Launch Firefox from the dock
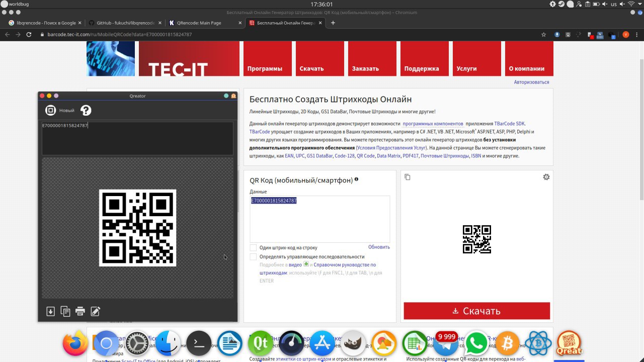The height and width of the screenshot is (362, 644). [x=75, y=343]
